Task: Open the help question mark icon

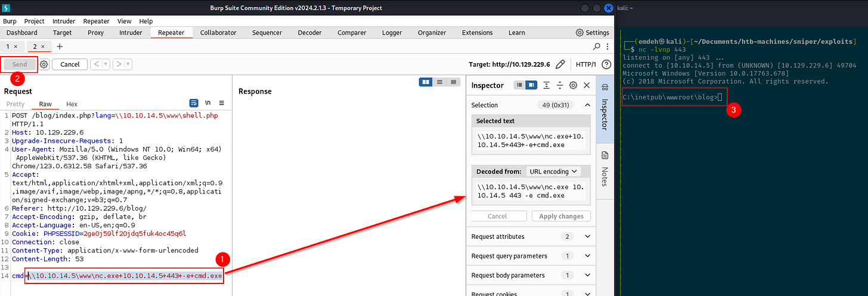Action: tap(606, 64)
